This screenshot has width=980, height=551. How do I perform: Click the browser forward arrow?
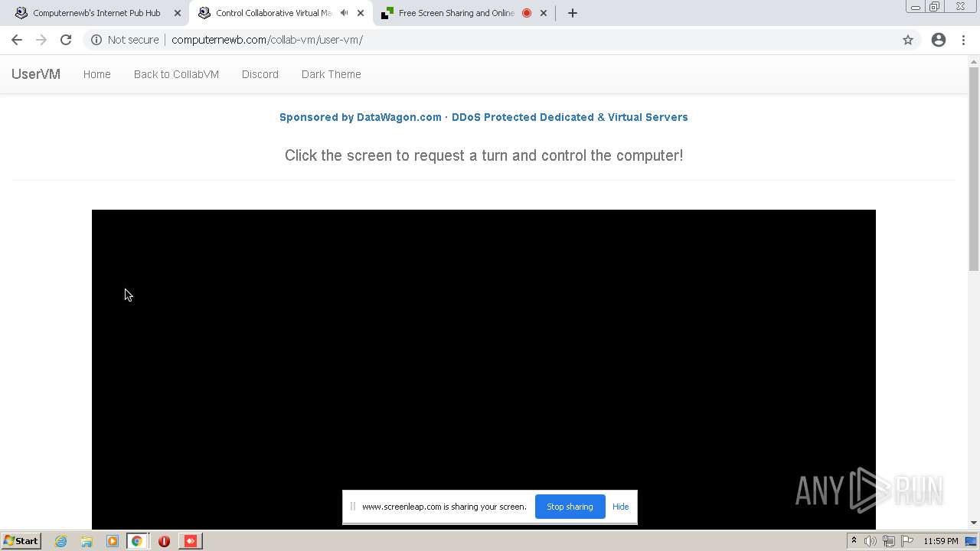pyautogui.click(x=41, y=40)
